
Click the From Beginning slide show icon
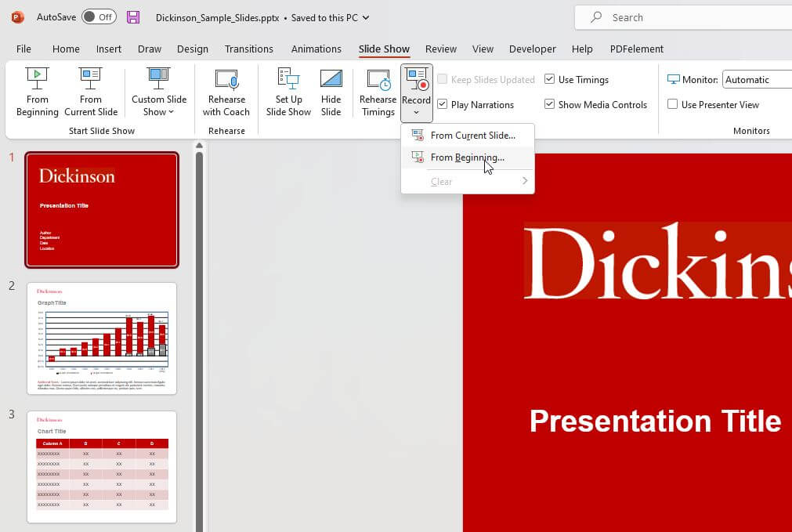click(37, 79)
